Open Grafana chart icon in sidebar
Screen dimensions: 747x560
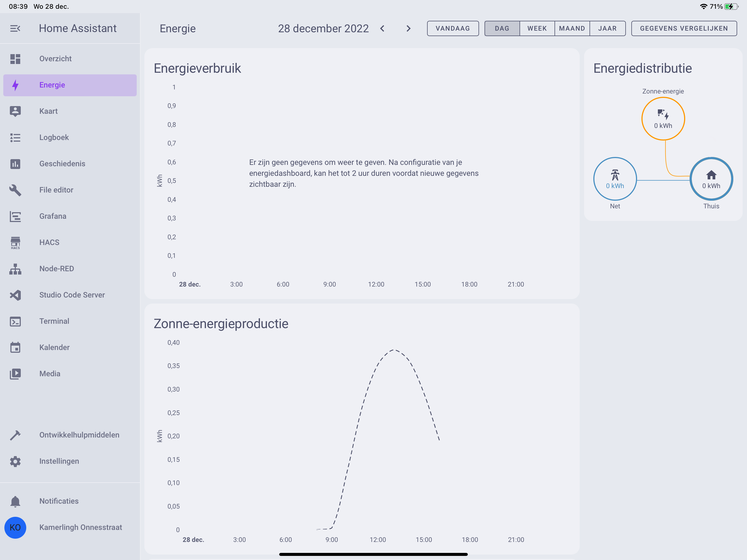pyautogui.click(x=15, y=216)
